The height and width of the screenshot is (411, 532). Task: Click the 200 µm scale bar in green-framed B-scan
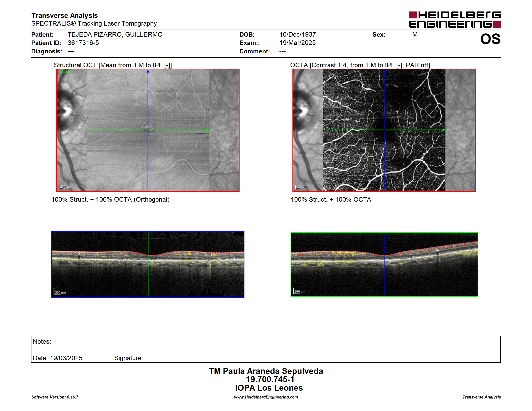(x=299, y=291)
